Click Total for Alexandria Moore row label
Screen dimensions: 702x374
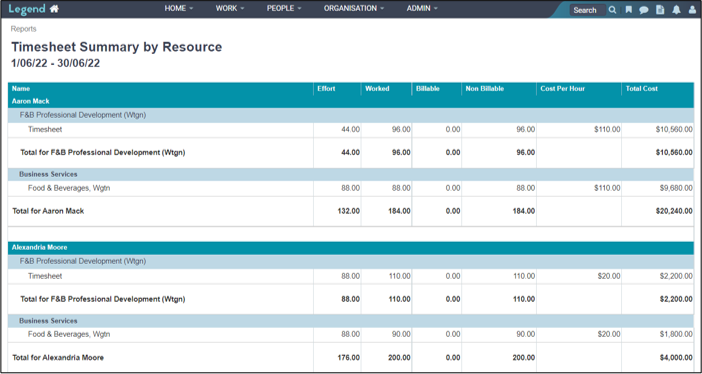pos(58,357)
